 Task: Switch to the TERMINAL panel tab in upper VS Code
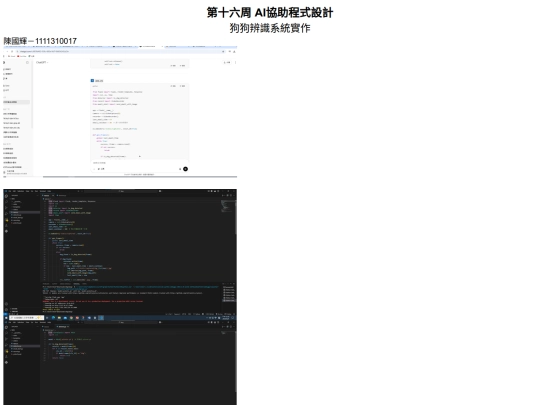coord(76,284)
